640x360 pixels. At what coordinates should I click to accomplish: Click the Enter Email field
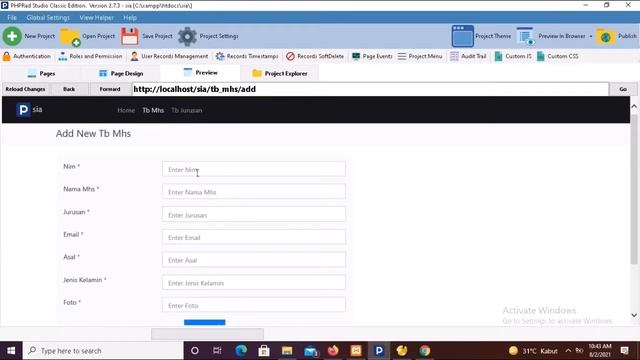[254, 237]
